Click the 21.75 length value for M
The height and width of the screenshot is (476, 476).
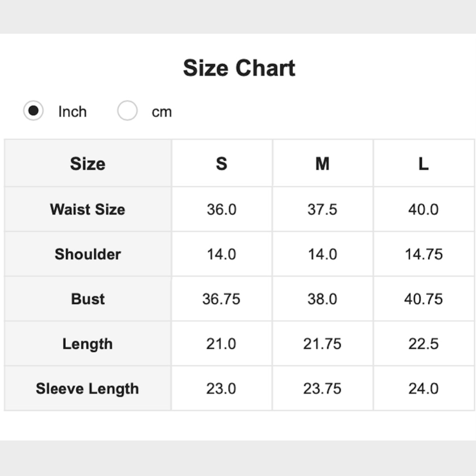tap(322, 344)
